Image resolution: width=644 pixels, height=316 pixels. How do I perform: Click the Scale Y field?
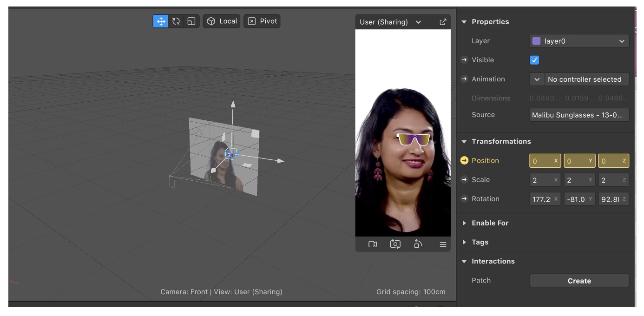[x=579, y=180]
